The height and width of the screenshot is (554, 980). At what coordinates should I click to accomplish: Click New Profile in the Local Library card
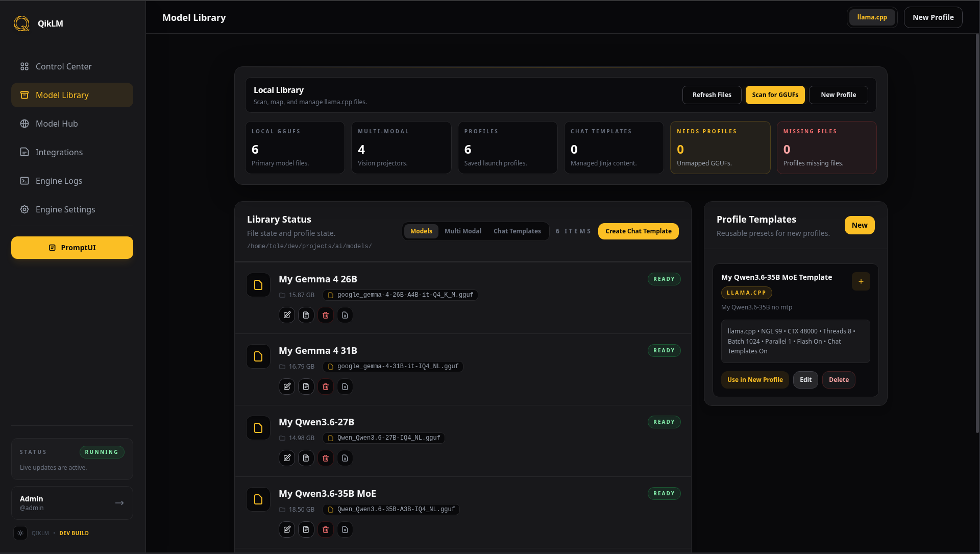click(839, 95)
